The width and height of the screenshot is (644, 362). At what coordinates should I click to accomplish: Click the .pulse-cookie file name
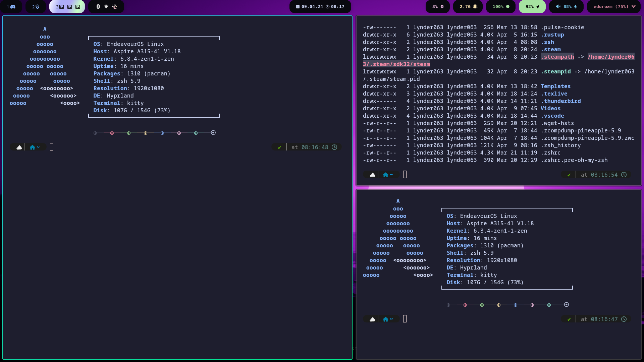pyautogui.click(x=562, y=27)
